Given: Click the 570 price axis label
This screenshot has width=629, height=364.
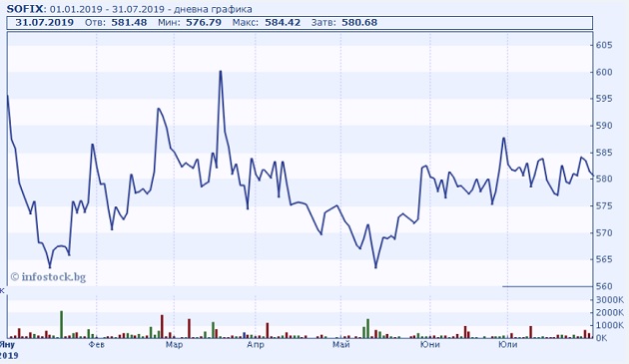Looking at the screenshot, I should click(x=604, y=232).
